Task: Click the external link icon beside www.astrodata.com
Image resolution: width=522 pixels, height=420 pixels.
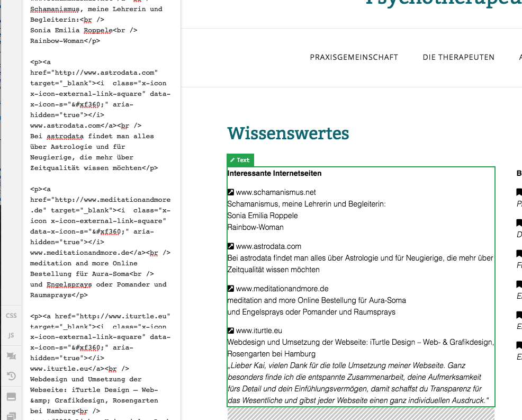Action: (x=231, y=246)
